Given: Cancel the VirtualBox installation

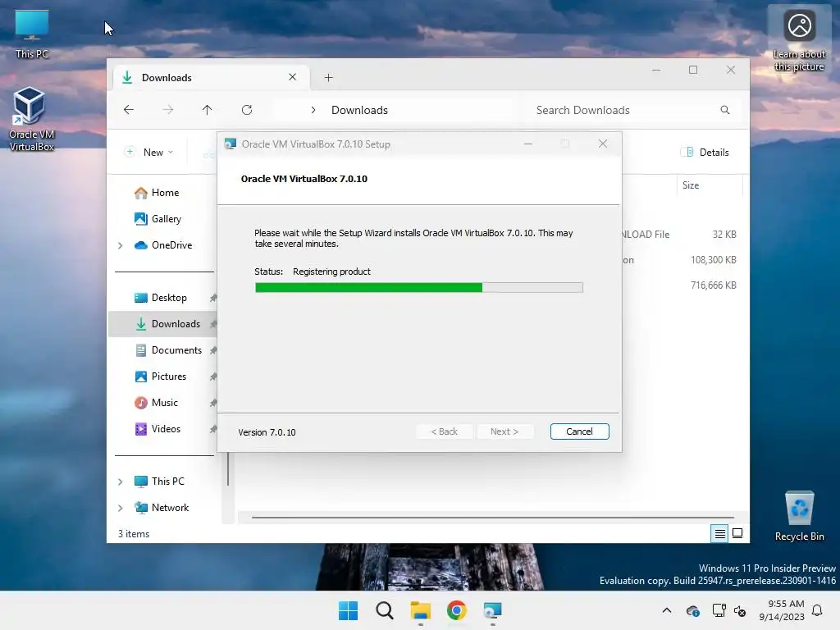Looking at the screenshot, I should click(579, 431).
